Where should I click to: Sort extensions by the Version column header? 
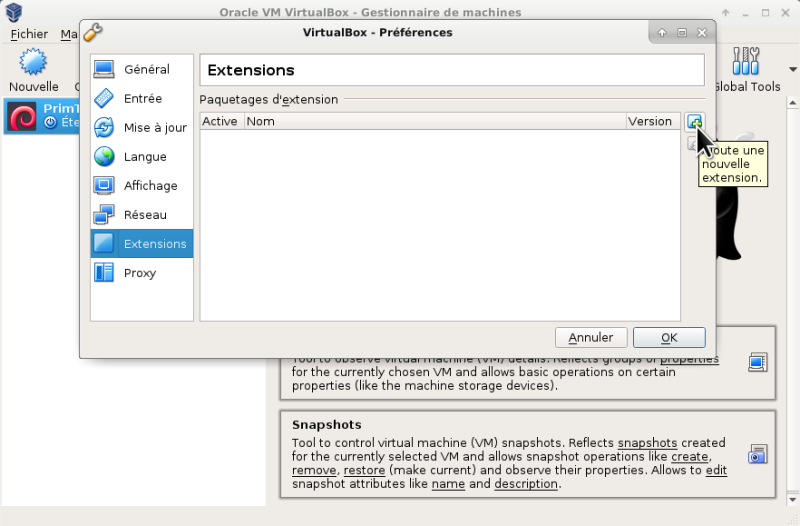point(653,121)
